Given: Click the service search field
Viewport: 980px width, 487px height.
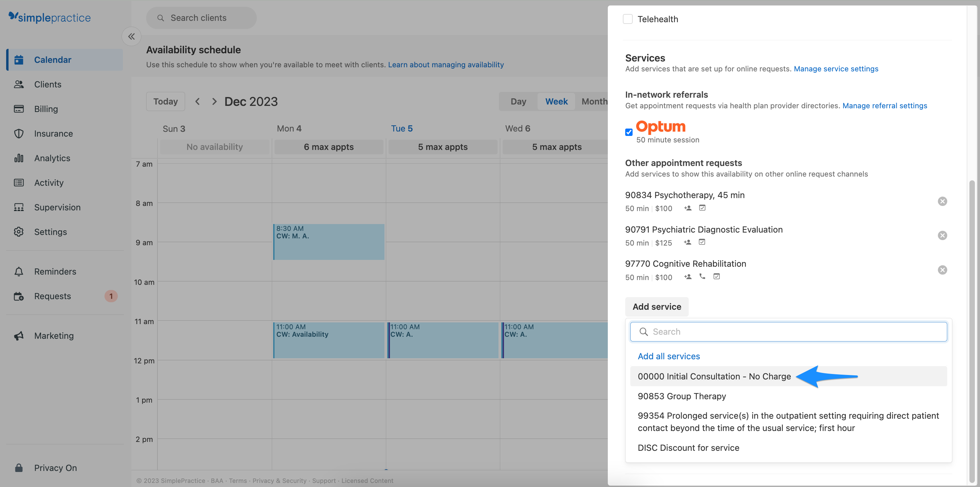Looking at the screenshot, I should (787, 331).
